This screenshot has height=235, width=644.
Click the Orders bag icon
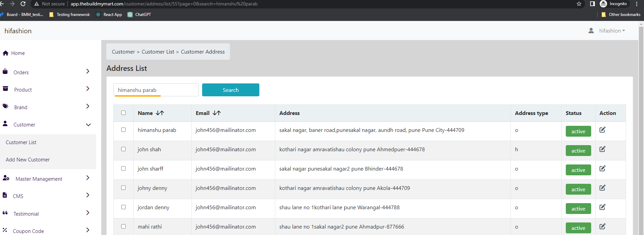pos(5,72)
